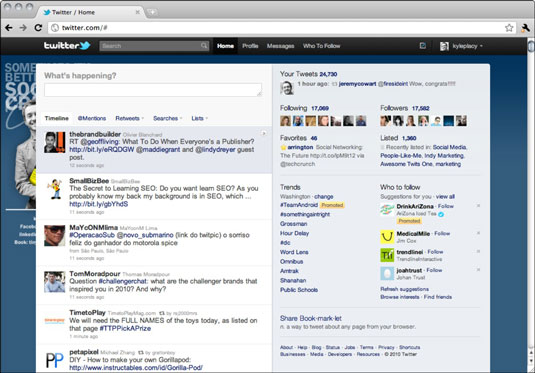This screenshot has height=373, width=535.
Task: Open the compose new tweet icon
Action: (422, 46)
